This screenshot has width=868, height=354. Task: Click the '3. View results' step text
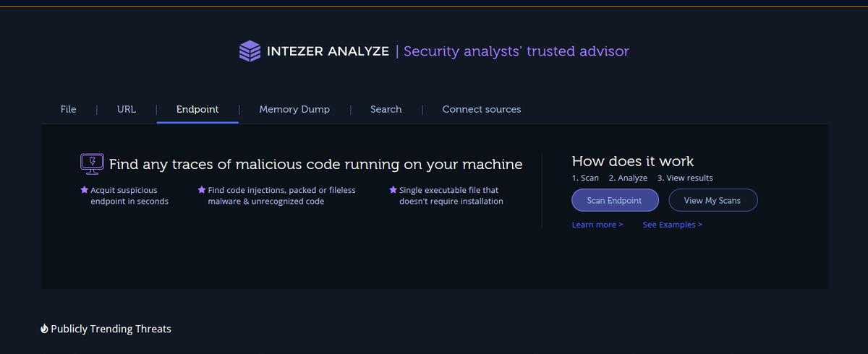point(685,178)
